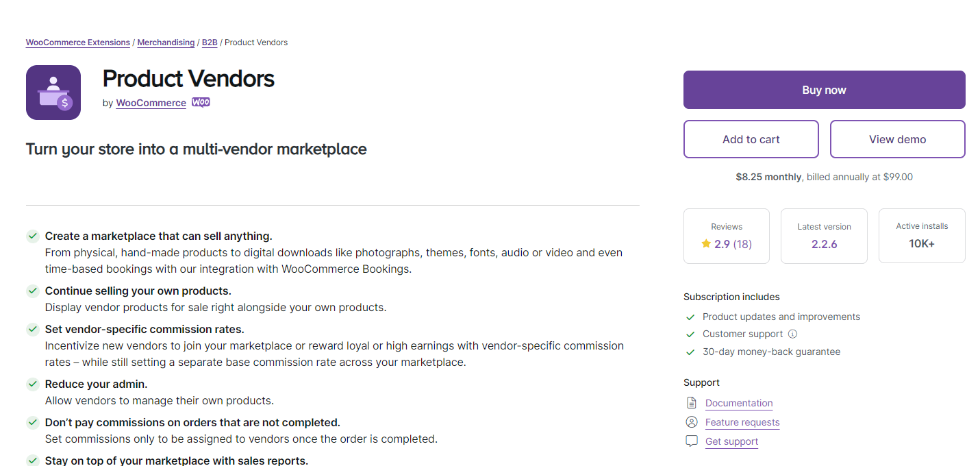This screenshot has width=980, height=466.
Task: Click the checkmark beside Create a marketplace
Action: coord(32,236)
